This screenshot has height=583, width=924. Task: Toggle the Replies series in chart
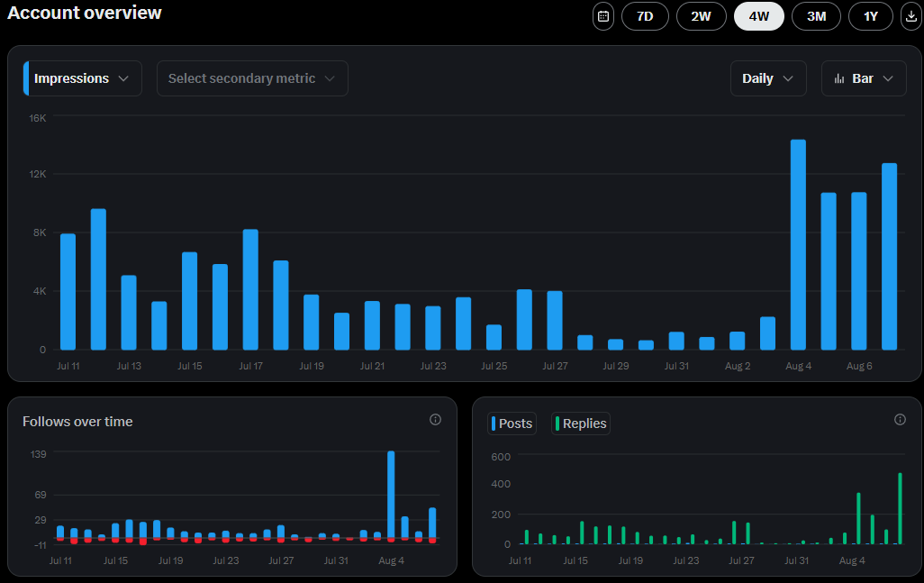(581, 424)
